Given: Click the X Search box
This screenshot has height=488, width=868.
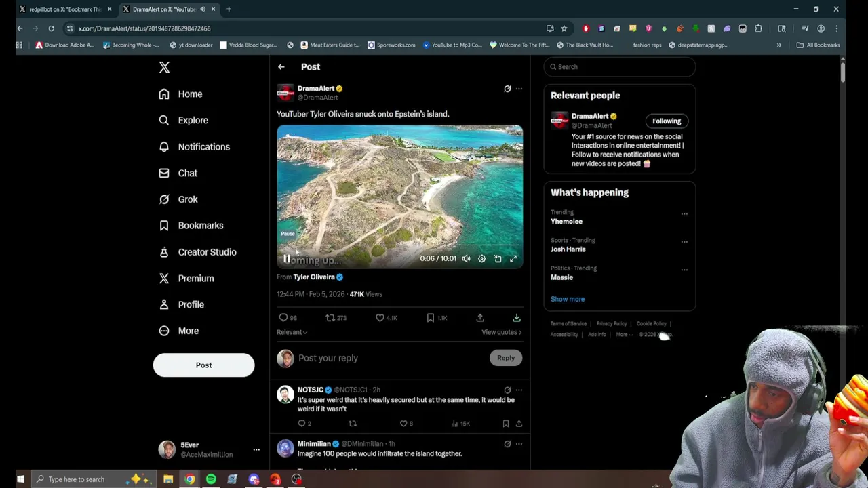Looking at the screenshot, I should coord(619,67).
